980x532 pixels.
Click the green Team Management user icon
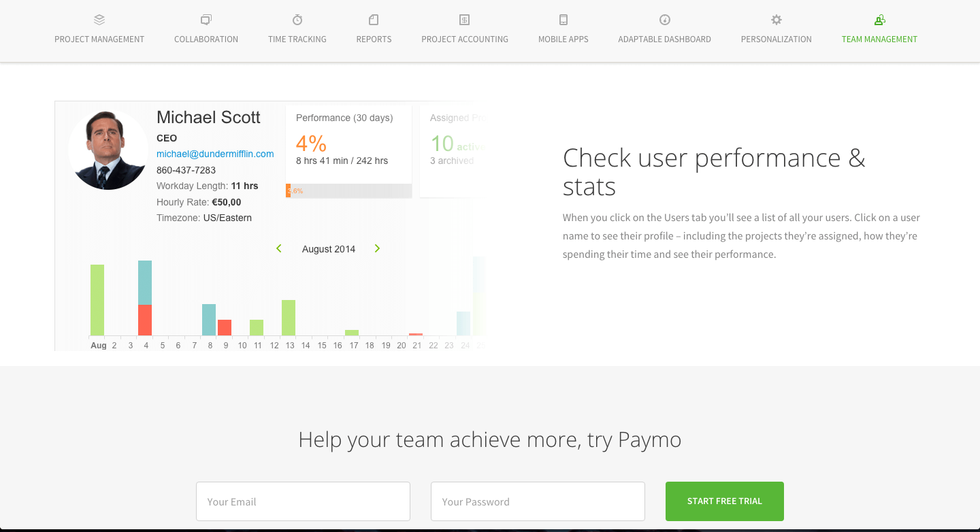click(879, 20)
